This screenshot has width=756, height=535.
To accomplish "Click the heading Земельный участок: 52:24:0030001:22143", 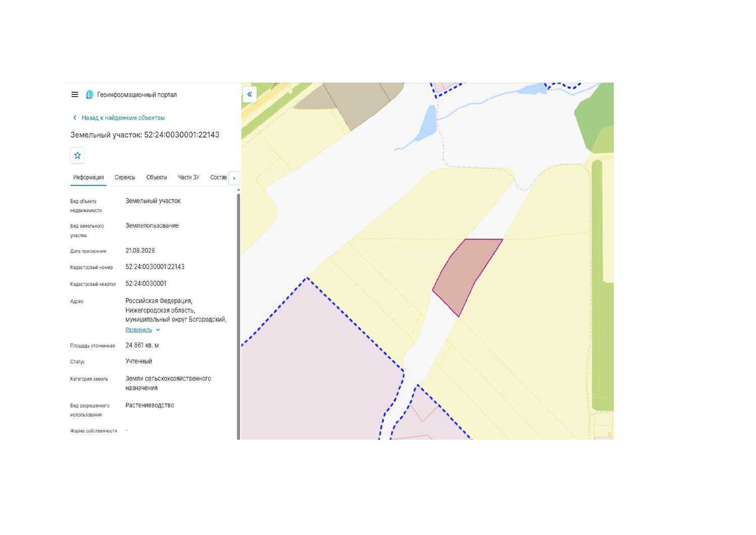I will (145, 135).
